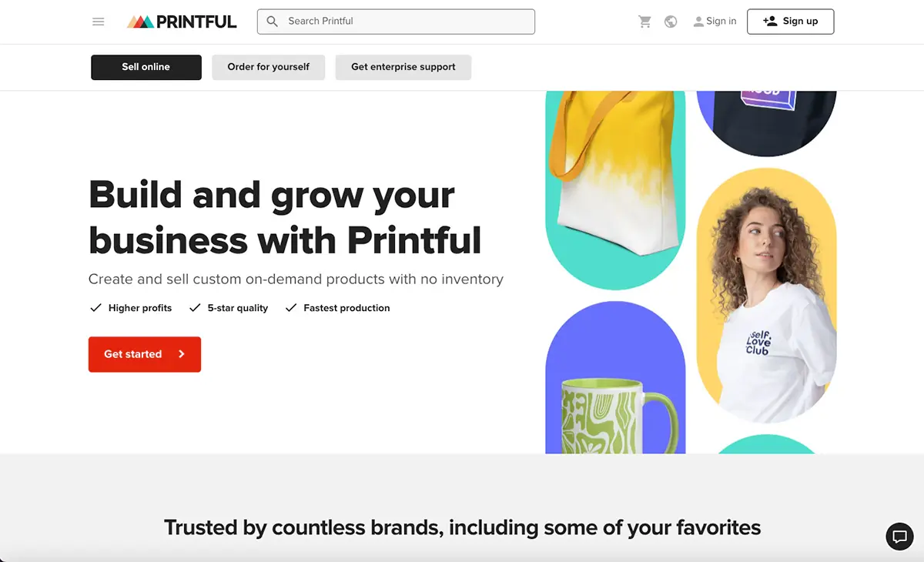
Task: Click the Printful wordmark text
Action: (x=196, y=22)
